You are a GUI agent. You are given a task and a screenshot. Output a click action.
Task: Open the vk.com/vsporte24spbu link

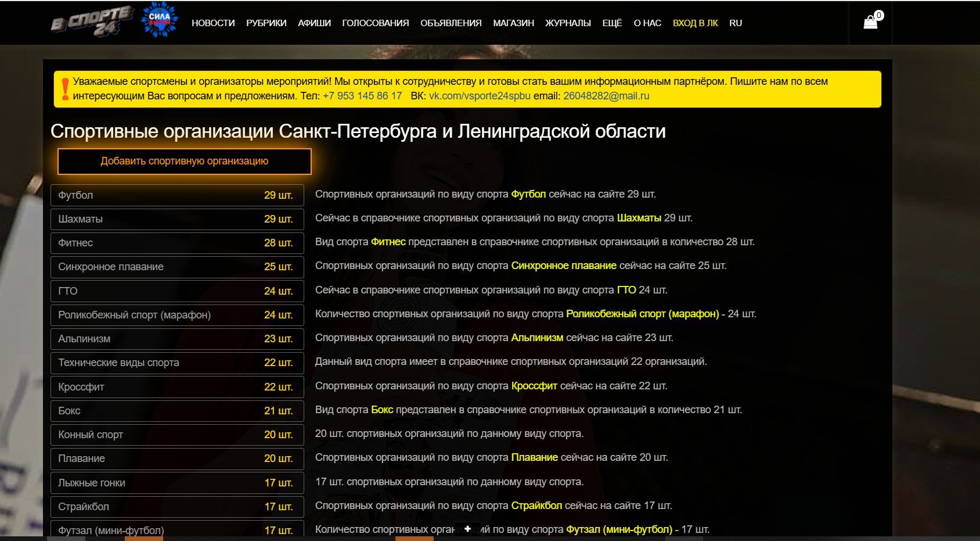tap(480, 96)
